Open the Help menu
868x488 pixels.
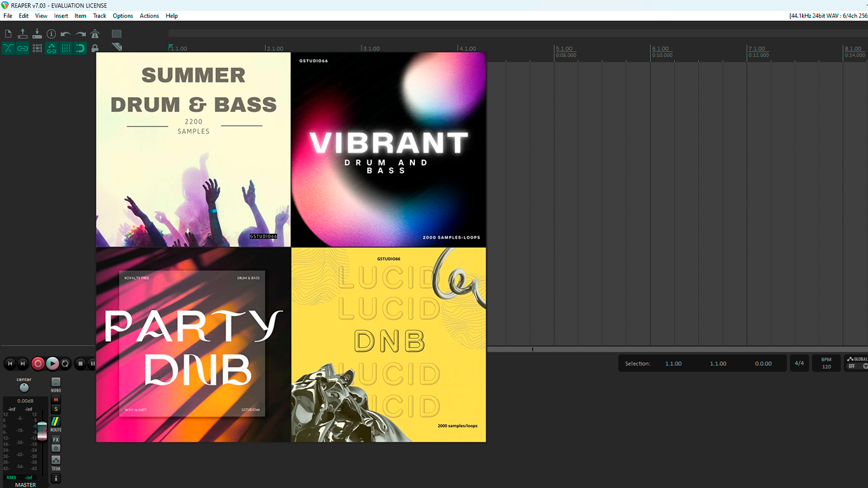click(172, 16)
